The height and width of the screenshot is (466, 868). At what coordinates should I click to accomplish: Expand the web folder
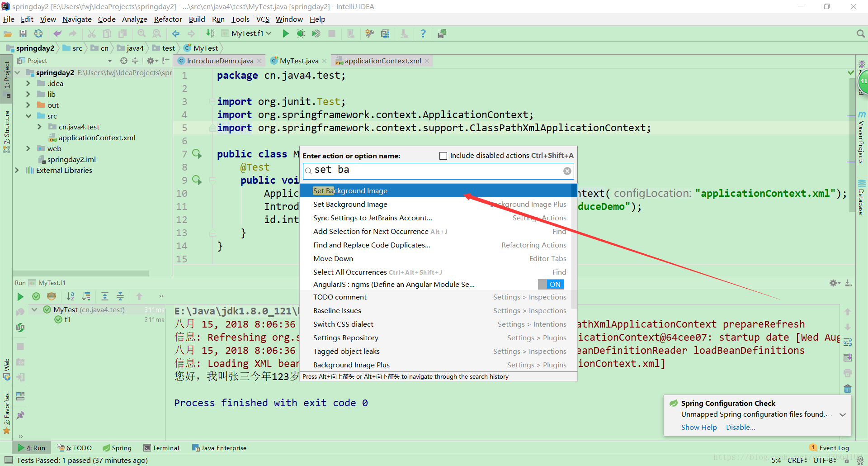tap(28, 148)
